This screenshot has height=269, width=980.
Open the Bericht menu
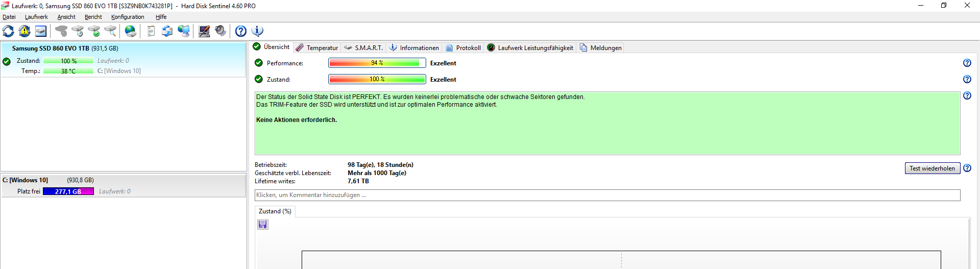93,17
